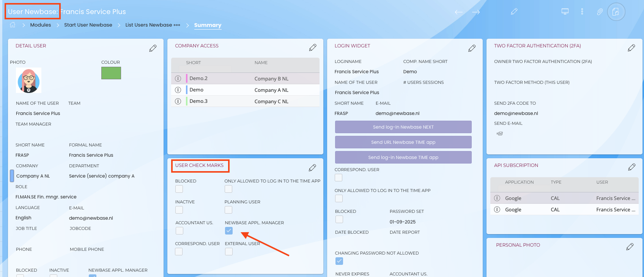Sort by NAME column in Company Access

click(261, 63)
